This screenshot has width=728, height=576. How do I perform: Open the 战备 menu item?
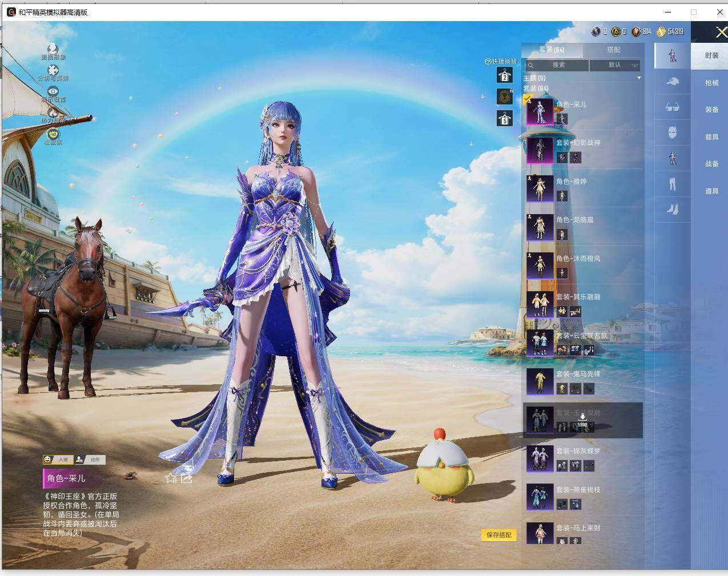click(x=711, y=164)
